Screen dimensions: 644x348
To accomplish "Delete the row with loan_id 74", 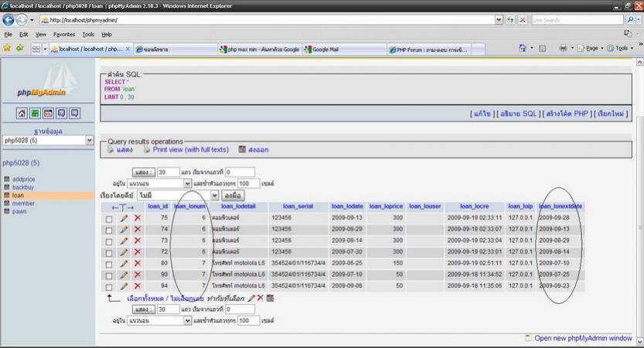I will click(138, 229).
